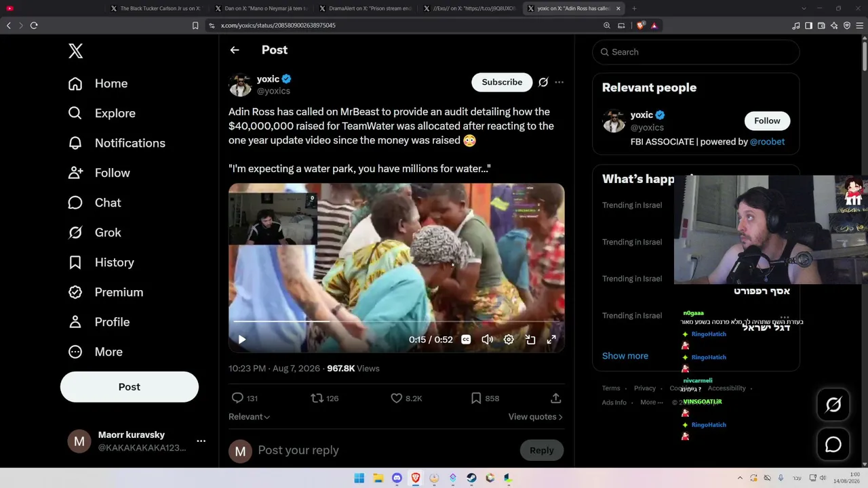
Task: Click the browser zoom magnifier icon
Action: [x=607, y=26]
